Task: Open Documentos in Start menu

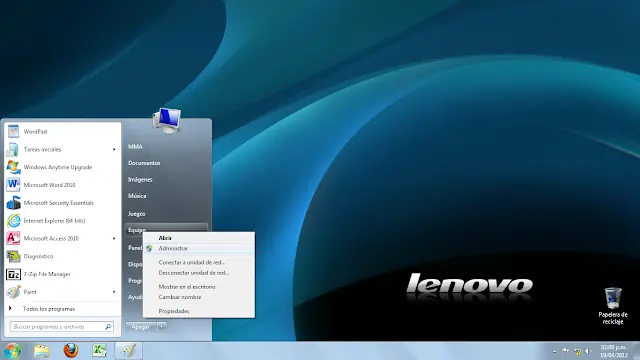Action: coord(144,163)
